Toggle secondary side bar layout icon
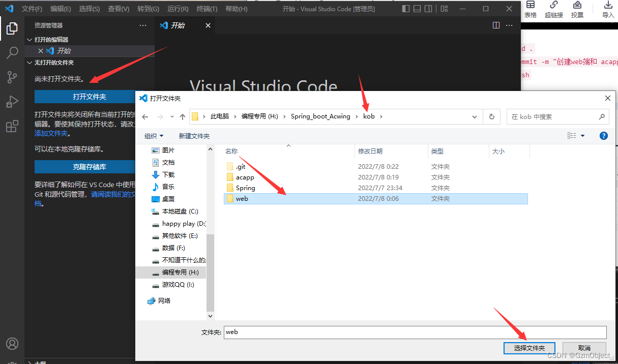This screenshot has width=618, height=364. pyautogui.click(x=429, y=9)
